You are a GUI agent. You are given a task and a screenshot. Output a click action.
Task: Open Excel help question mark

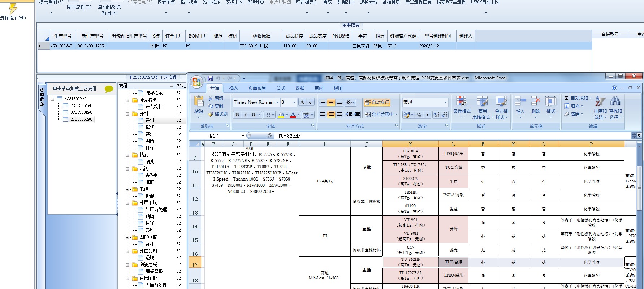click(614, 88)
